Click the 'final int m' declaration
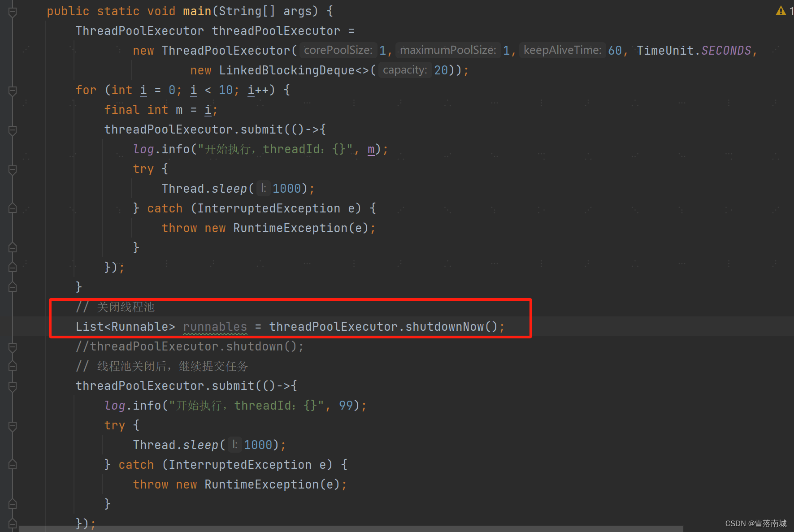Viewport: 794px width, 532px height. 143,110
